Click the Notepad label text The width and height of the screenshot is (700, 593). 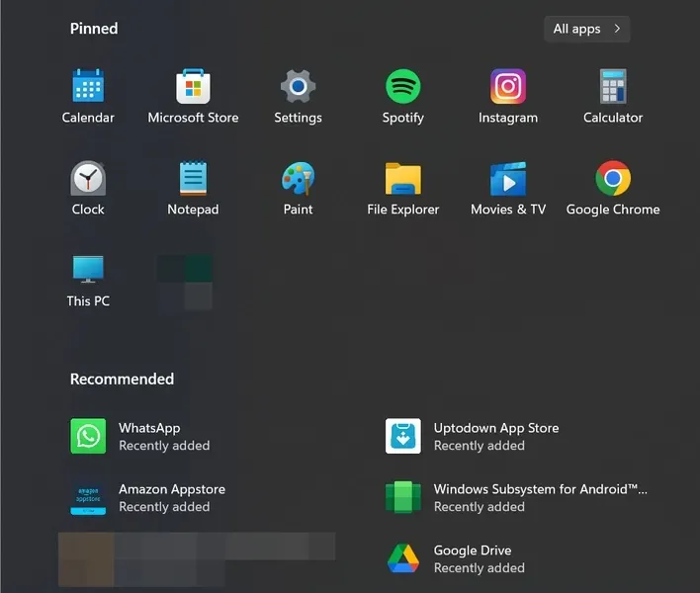click(193, 210)
